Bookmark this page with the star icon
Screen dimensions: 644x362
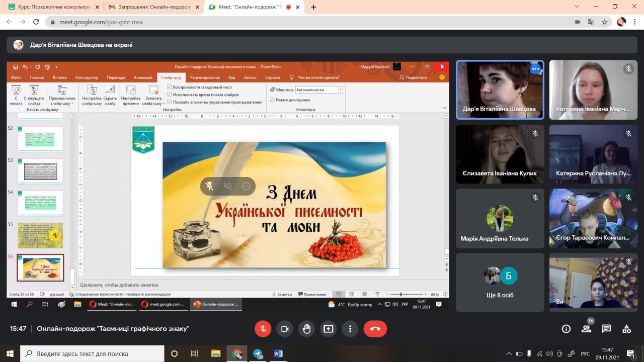pos(604,22)
